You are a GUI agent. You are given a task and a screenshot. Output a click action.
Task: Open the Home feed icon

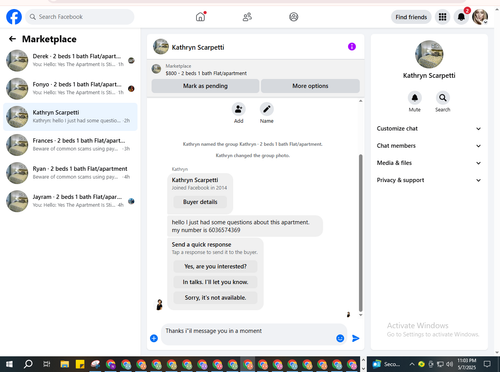[200, 17]
